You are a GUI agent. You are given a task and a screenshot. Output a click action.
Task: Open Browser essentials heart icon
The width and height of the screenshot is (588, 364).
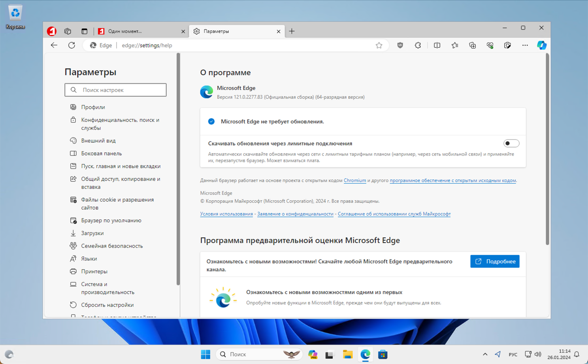tap(490, 45)
